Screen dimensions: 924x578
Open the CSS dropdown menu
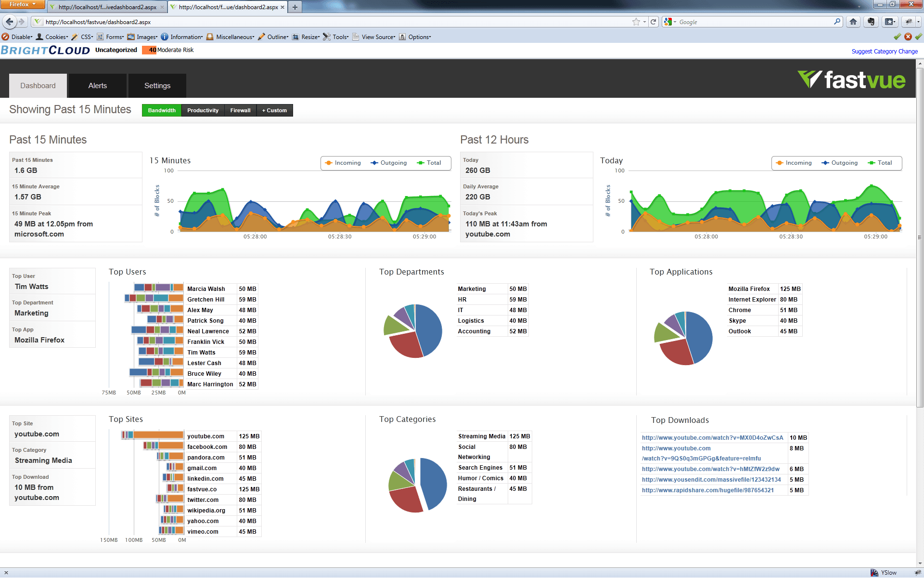82,37
